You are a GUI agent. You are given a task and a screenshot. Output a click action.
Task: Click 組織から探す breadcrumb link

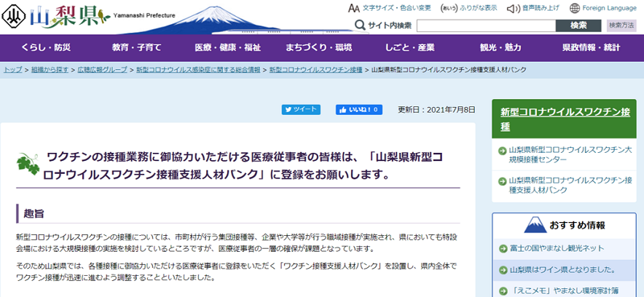click(50, 70)
